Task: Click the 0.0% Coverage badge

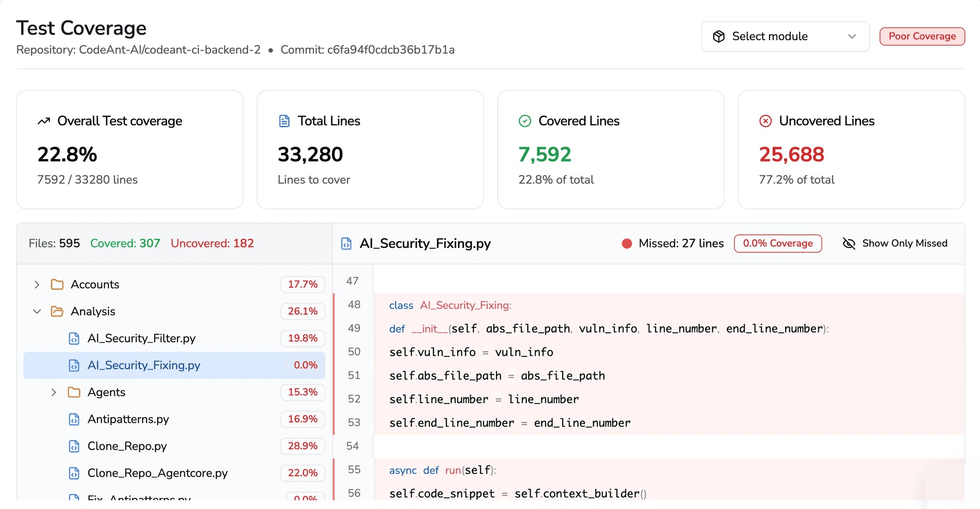Action: tap(778, 243)
